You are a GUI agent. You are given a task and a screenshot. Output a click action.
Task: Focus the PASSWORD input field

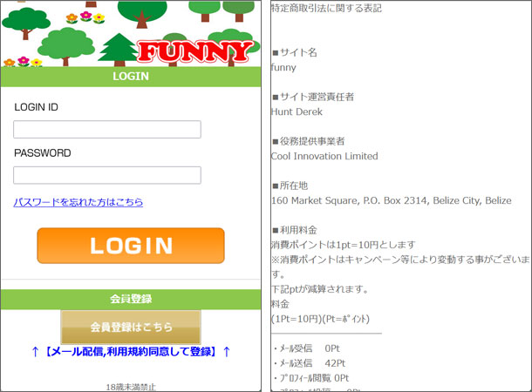(107, 175)
